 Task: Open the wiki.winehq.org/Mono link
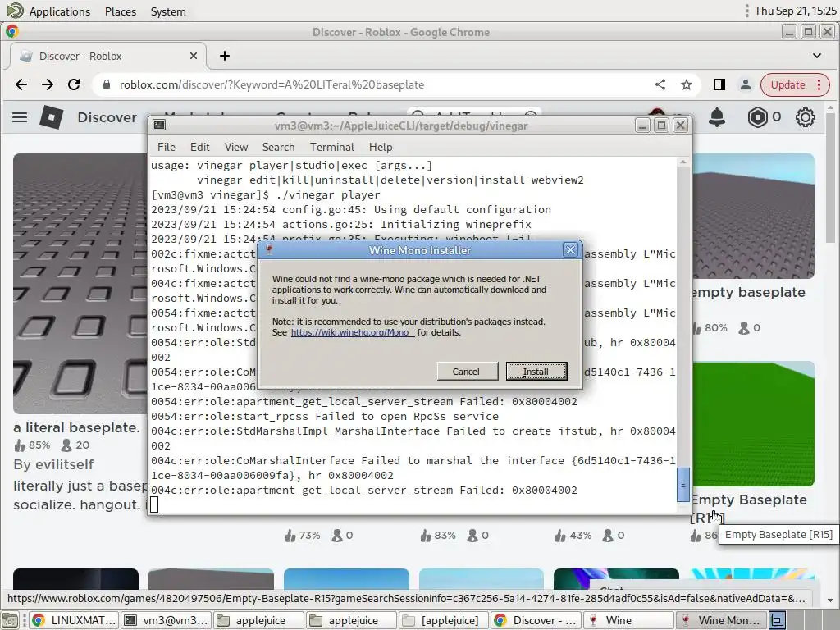tap(351, 332)
